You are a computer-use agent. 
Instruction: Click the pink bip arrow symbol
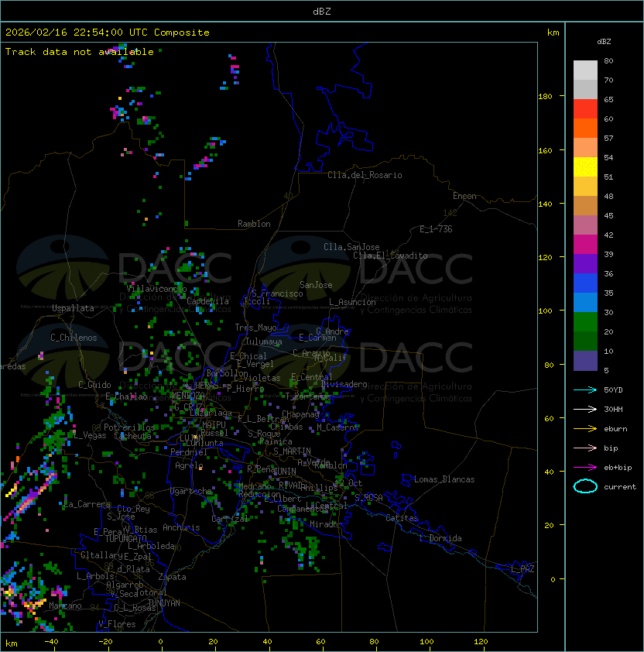585,448
